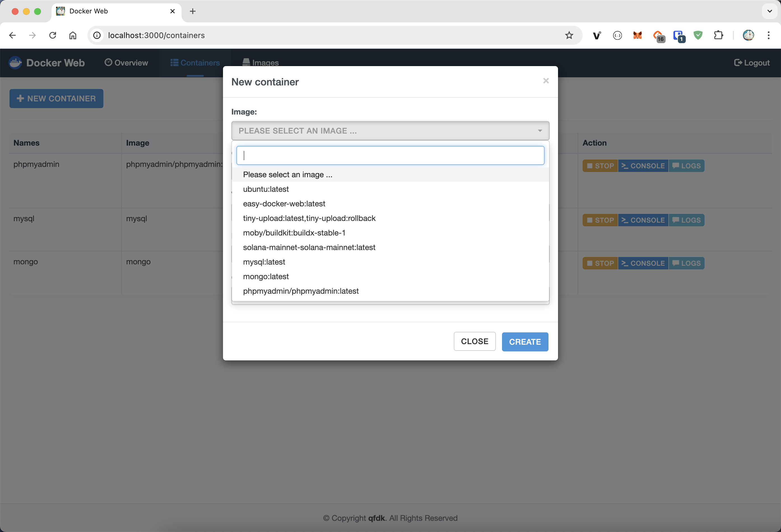Go to browser home page
The height and width of the screenshot is (532, 781).
click(73, 35)
